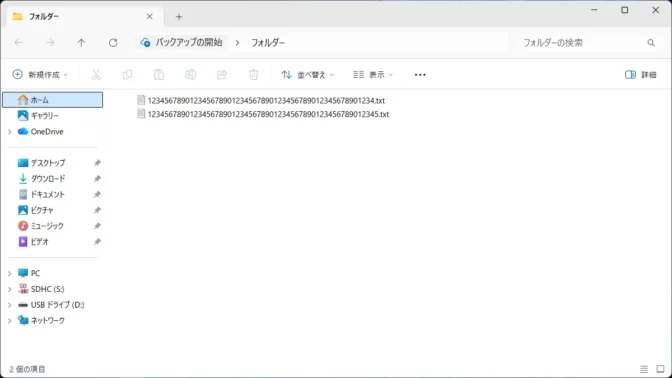
Task: Maximize the Explorer window
Action: point(625,10)
